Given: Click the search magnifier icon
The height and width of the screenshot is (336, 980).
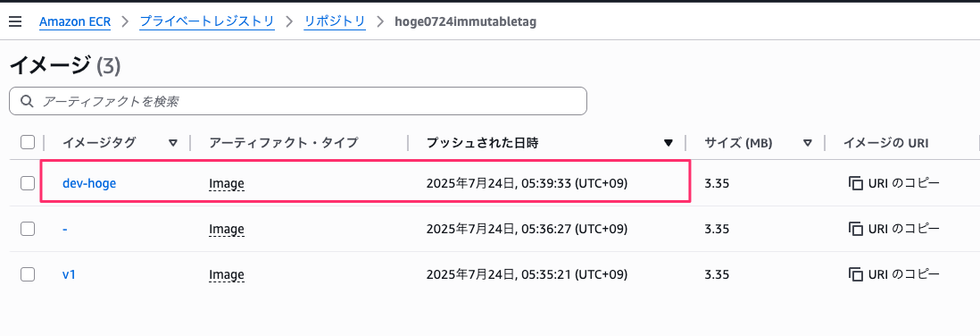Looking at the screenshot, I should click(x=27, y=101).
